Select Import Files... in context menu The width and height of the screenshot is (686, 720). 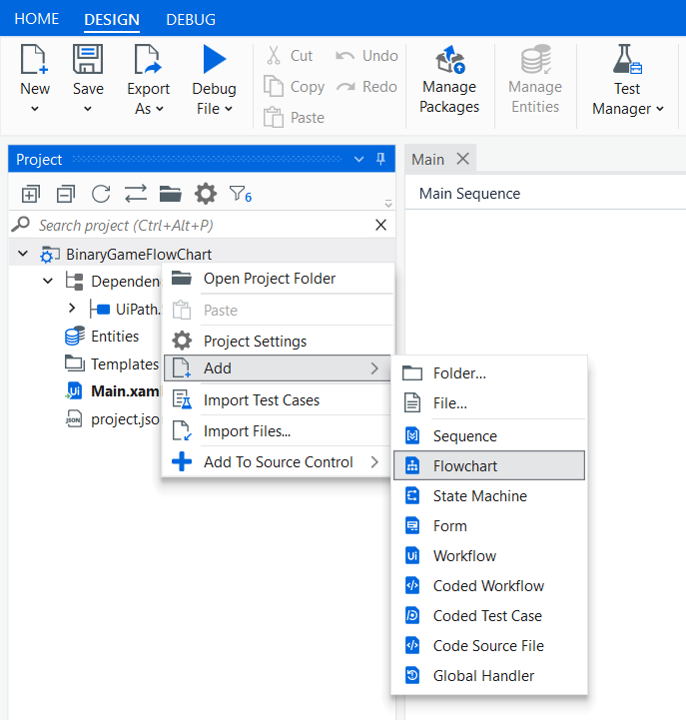[x=278, y=431]
